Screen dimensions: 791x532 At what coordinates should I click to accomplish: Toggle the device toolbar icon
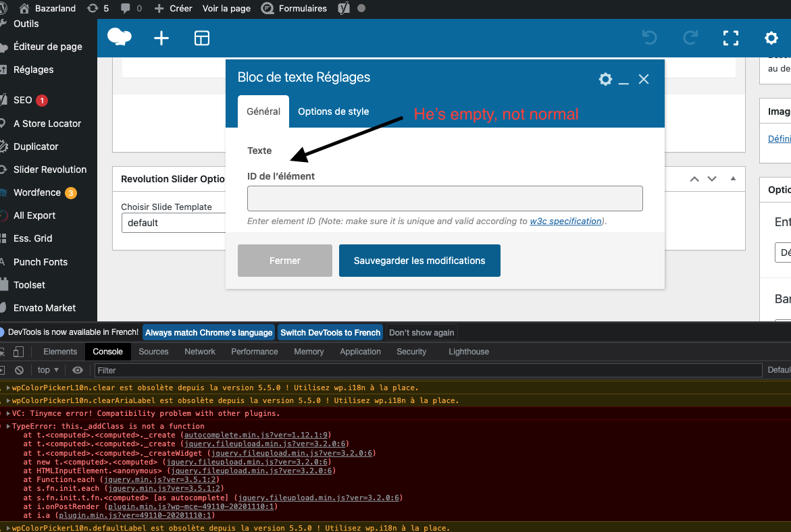coord(19,352)
